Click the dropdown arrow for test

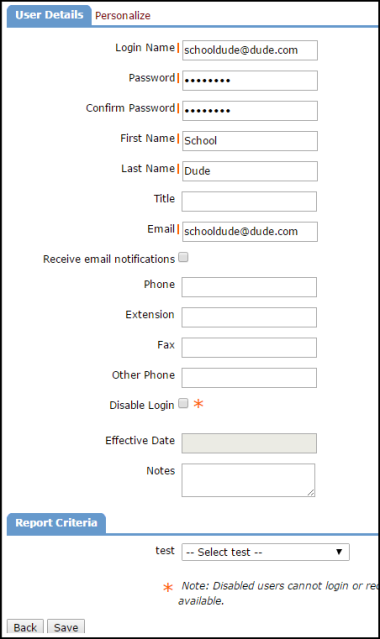(x=339, y=552)
